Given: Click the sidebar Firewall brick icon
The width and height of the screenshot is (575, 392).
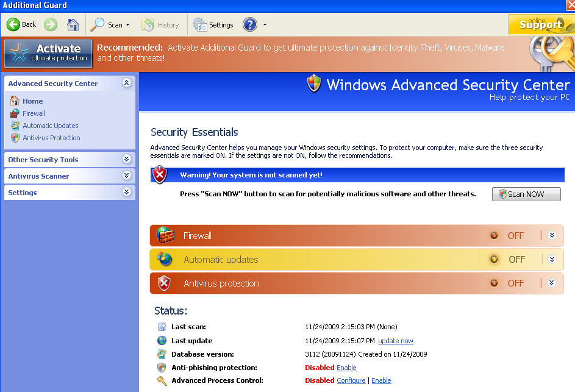Looking at the screenshot, I should point(15,113).
